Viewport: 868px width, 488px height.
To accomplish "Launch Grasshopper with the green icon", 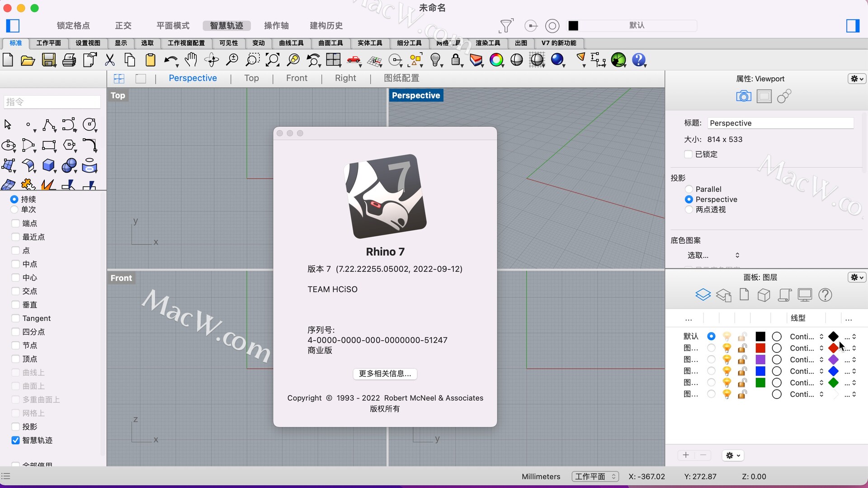I will coord(618,60).
